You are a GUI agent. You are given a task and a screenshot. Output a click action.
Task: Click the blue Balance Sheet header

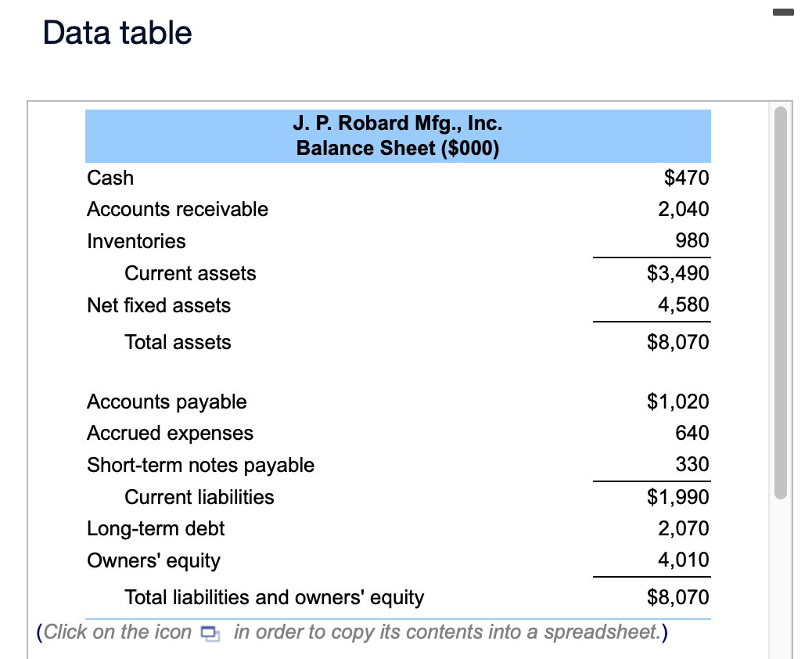click(x=397, y=135)
